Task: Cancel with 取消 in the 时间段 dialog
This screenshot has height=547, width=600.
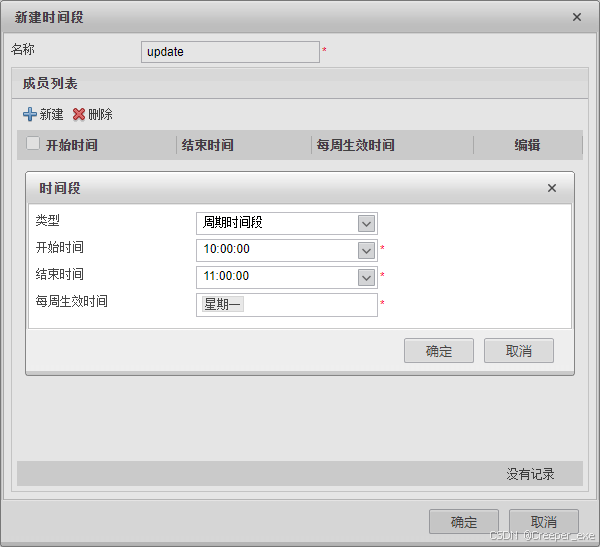Action: [x=519, y=351]
